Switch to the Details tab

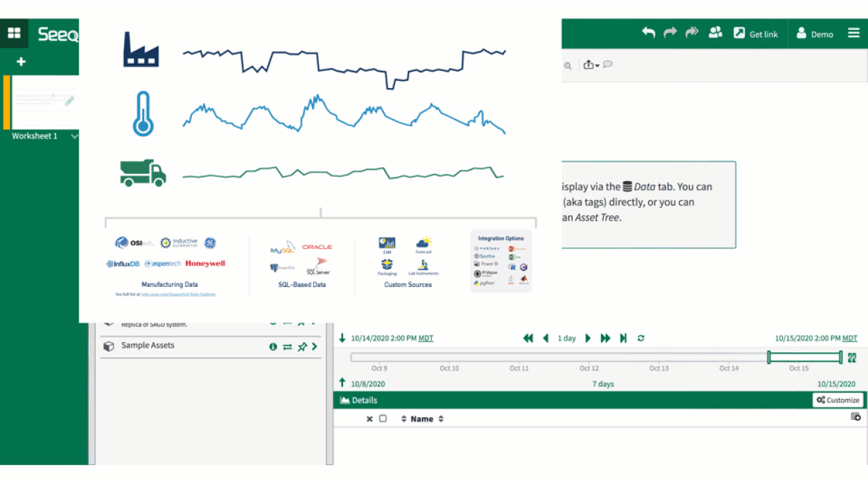coord(359,401)
